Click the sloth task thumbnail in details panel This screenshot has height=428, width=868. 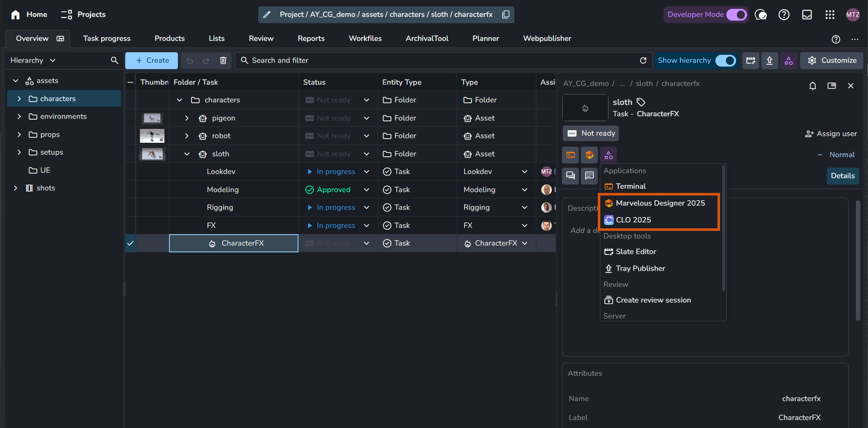tap(585, 108)
